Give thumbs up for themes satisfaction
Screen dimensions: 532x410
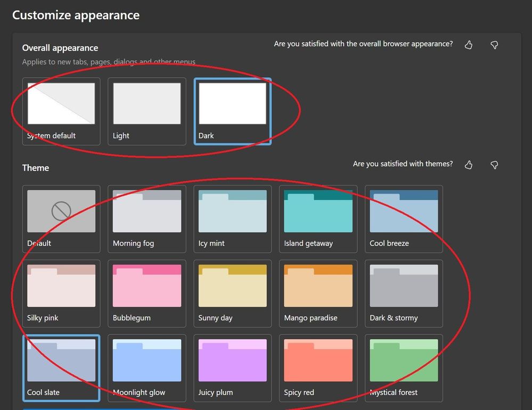click(x=469, y=165)
